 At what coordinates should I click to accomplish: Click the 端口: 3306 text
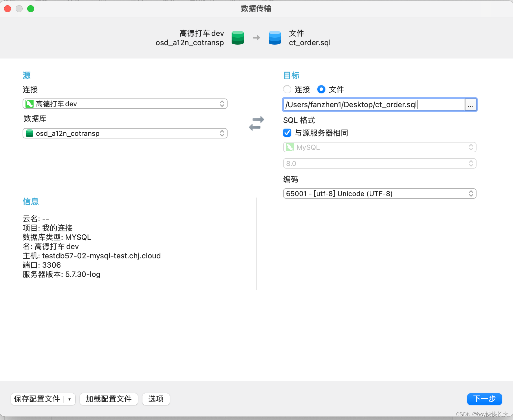pyautogui.click(x=42, y=265)
